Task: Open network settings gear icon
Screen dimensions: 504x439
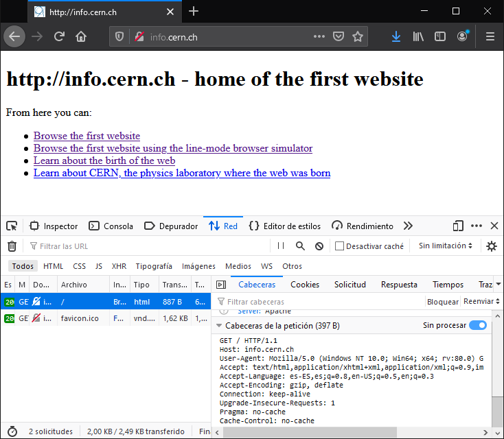Action: pos(492,246)
